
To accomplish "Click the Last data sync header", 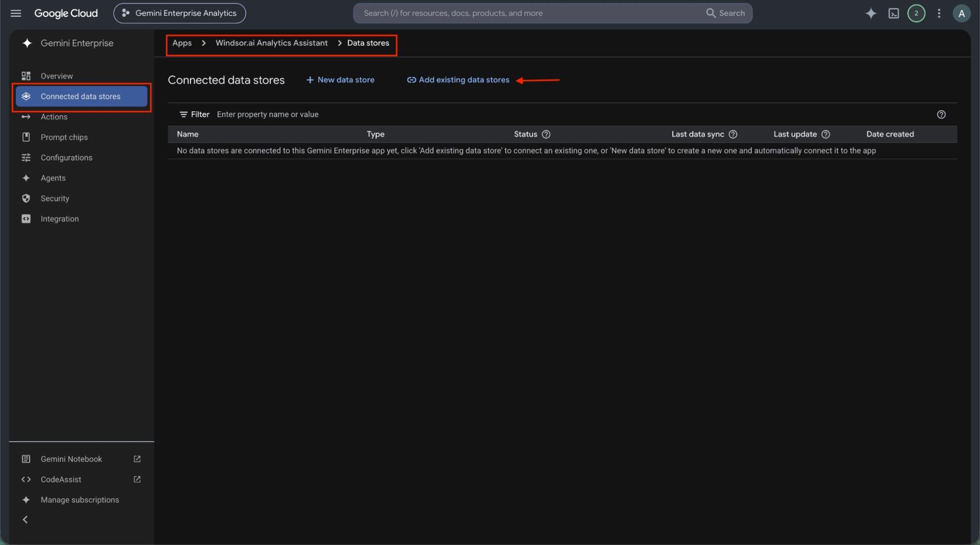I will tap(697, 134).
